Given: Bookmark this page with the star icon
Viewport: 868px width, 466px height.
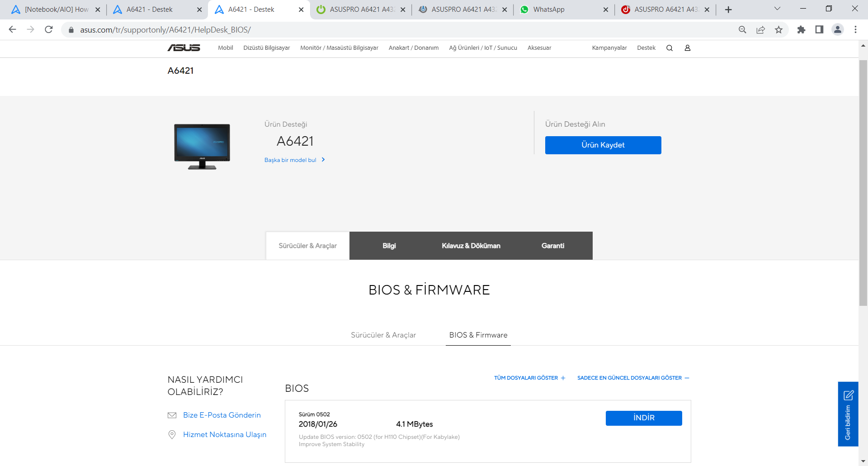Looking at the screenshot, I should coord(778,29).
